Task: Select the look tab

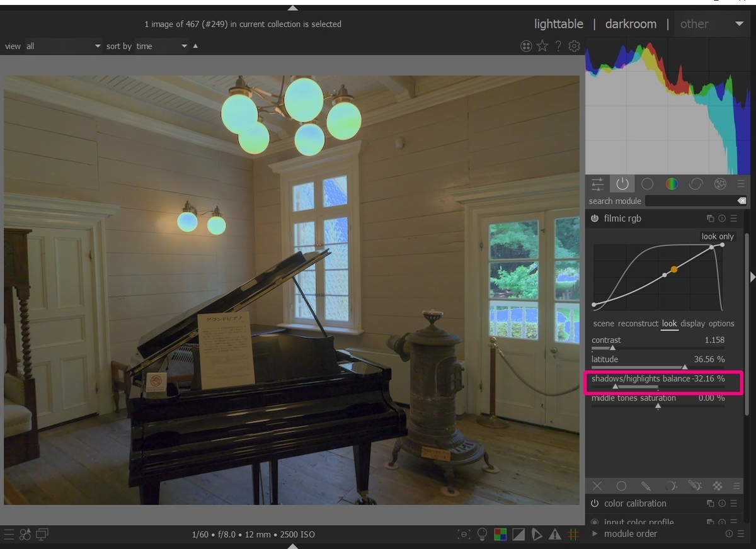Action: (669, 324)
